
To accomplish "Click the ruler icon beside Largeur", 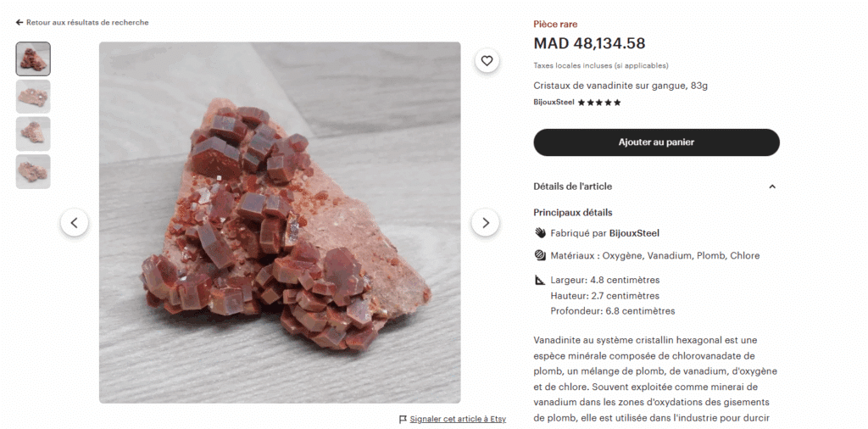I will click(540, 280).
